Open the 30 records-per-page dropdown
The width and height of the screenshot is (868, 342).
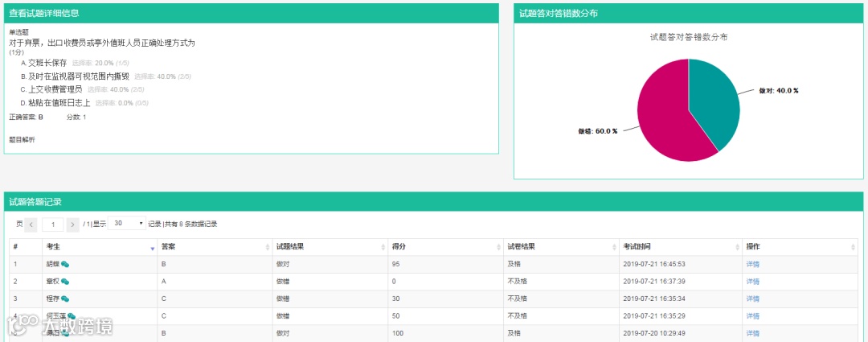(127, 223)
